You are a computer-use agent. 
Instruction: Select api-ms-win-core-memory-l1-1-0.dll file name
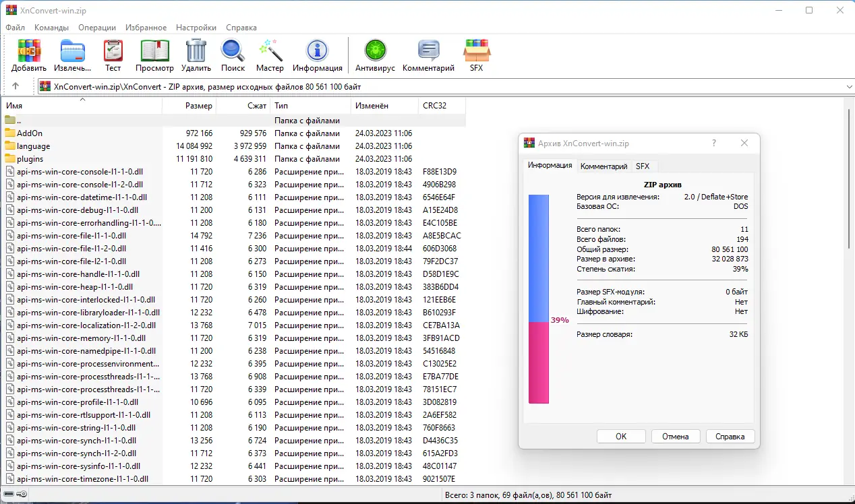(x=81, y=338)
